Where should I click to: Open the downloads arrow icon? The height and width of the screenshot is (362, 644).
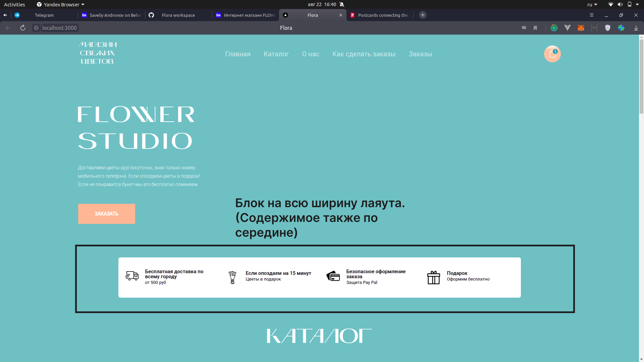click(x=636, y=28)
